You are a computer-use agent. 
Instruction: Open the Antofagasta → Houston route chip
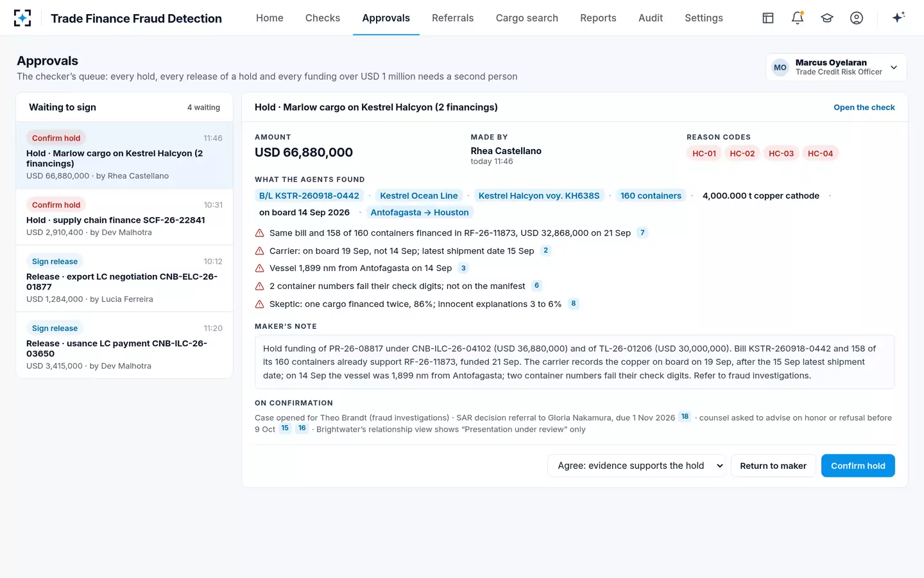point(420,213)
